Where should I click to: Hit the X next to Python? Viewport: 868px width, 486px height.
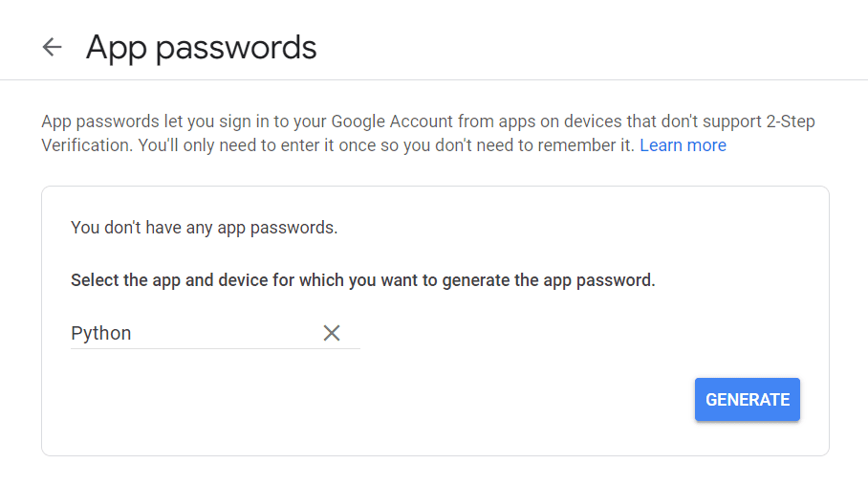tap(332, 333)
